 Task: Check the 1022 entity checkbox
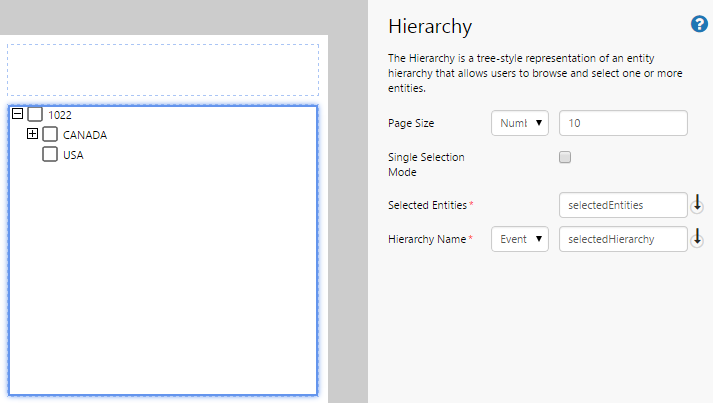click(x=35, y=115)
